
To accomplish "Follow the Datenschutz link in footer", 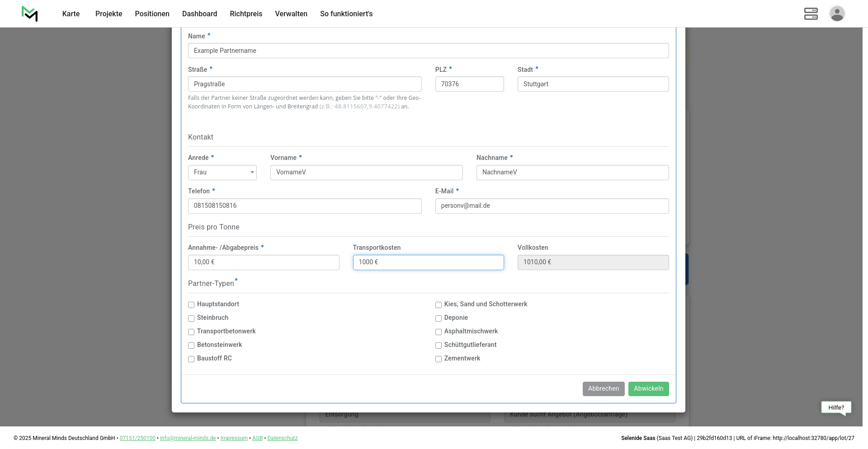I will click(x=282, y=438).
